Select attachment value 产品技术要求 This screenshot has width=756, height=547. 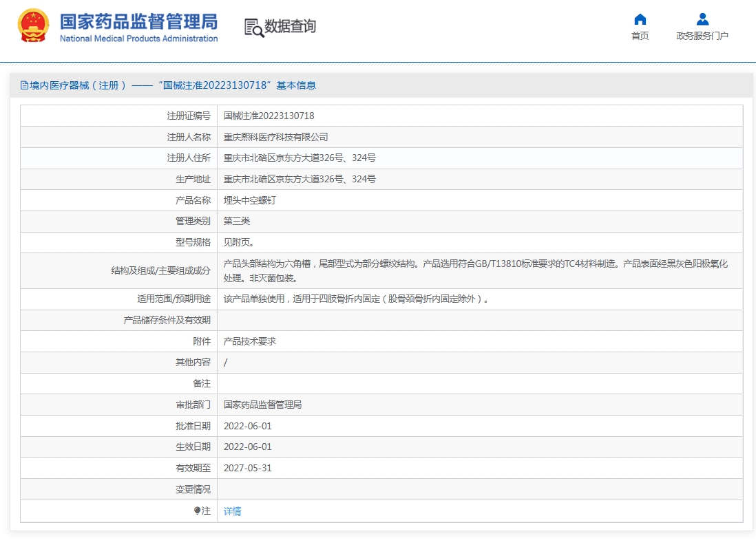(x=250, y=341)
